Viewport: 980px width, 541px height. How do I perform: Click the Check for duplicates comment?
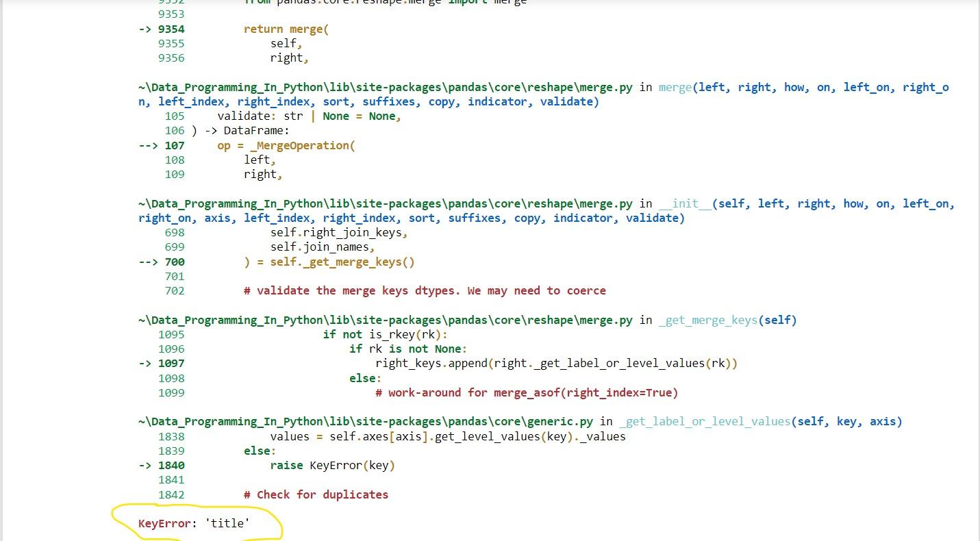pos(315,494)
